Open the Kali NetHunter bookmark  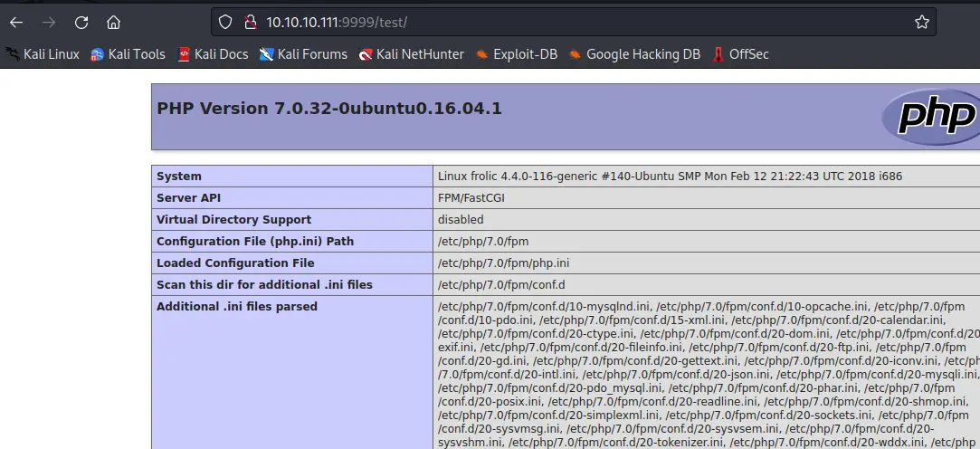pyautogui.click(x=411, y=54)
